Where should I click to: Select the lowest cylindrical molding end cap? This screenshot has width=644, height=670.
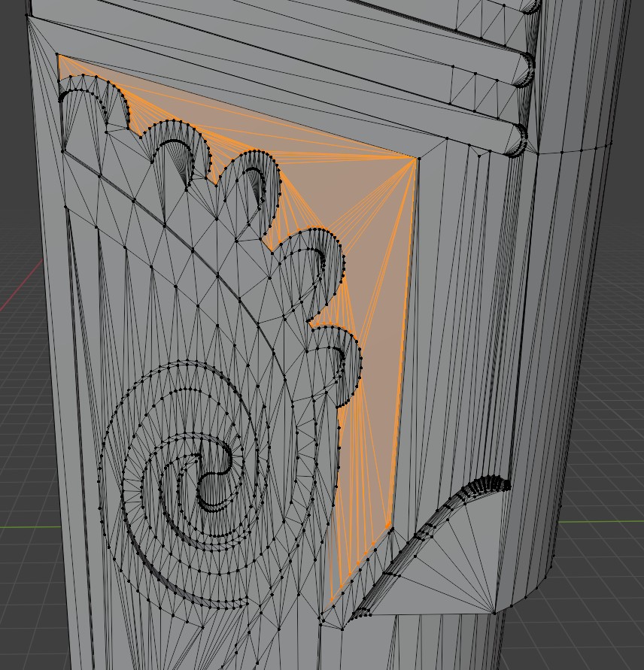(518, 140)
